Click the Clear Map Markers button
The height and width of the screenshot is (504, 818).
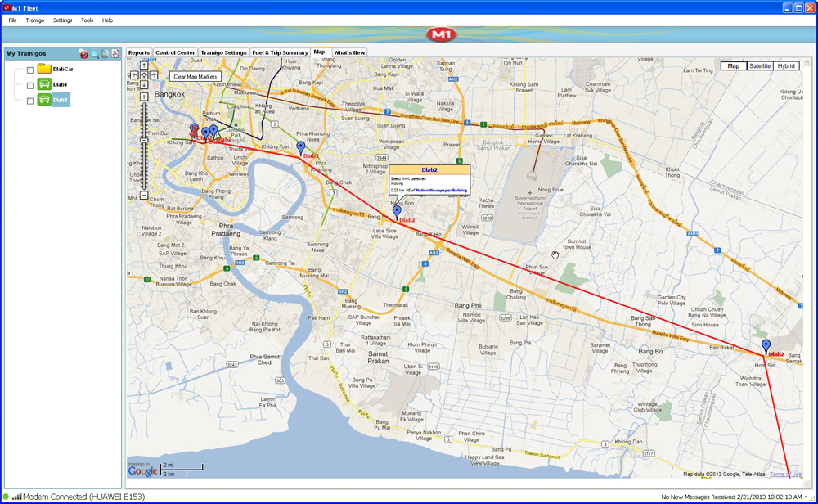pyautogui.click(x=196, y=76)
